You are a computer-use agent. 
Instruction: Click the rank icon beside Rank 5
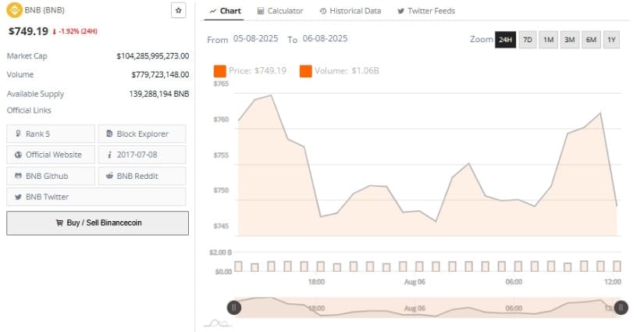point(18,134)
